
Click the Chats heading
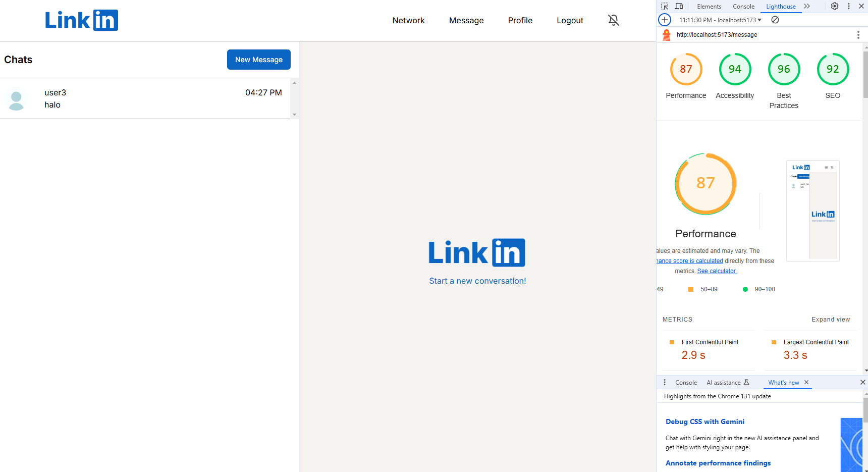pos(18,60)
